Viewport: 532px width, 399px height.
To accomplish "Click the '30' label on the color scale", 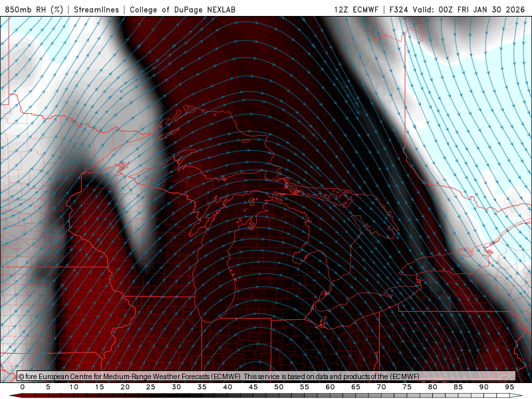I will coord(176,387).
